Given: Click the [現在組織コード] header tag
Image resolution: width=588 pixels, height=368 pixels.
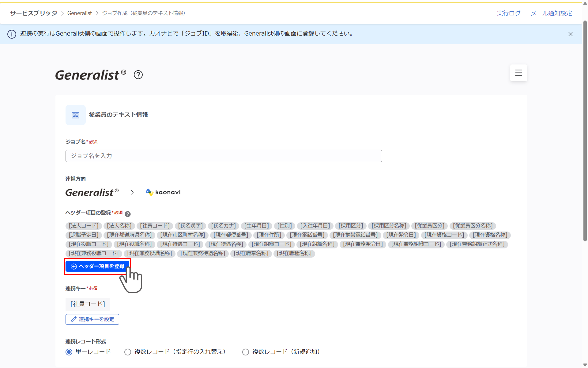Looking at the screenshot, I should (271, 244).
